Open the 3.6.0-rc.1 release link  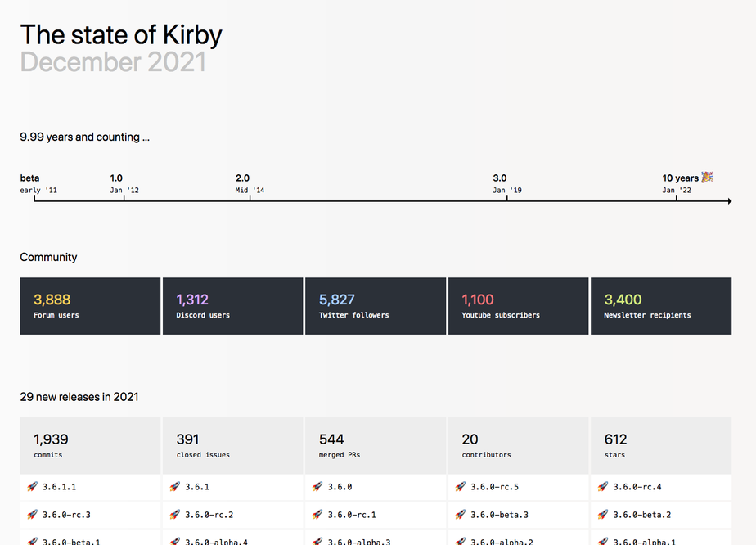tap(351, 515)
